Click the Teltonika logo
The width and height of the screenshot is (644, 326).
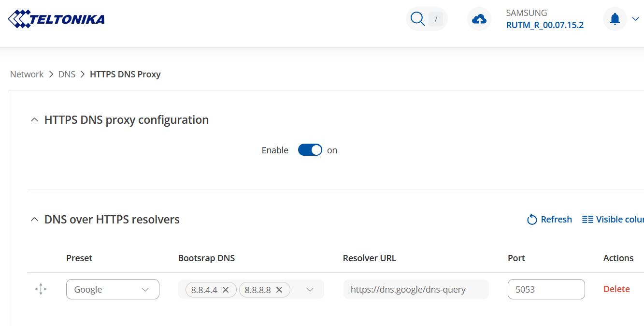(x=57, y=19)
